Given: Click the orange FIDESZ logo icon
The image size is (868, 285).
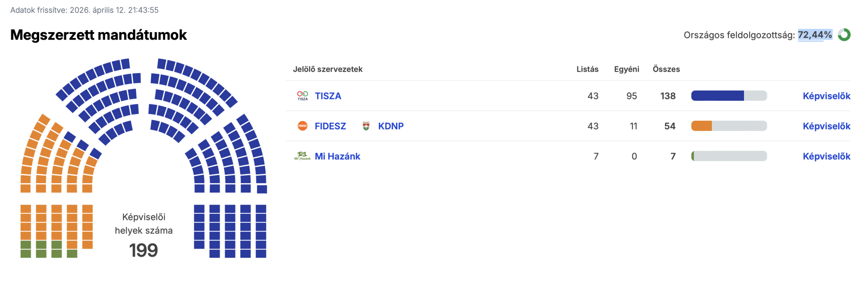Looking at the screenshot, I should point(302,126).
